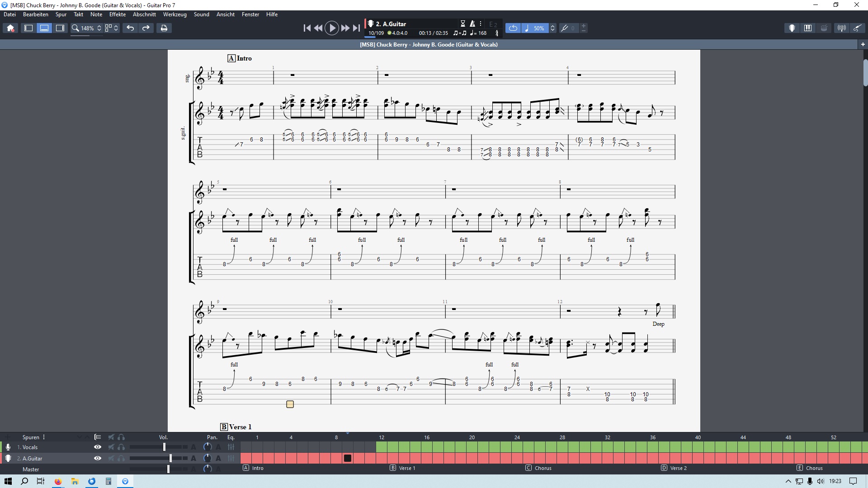Open the keyboard piano view icon
This screenshot has width=868, height=488.
pos(807,28)
